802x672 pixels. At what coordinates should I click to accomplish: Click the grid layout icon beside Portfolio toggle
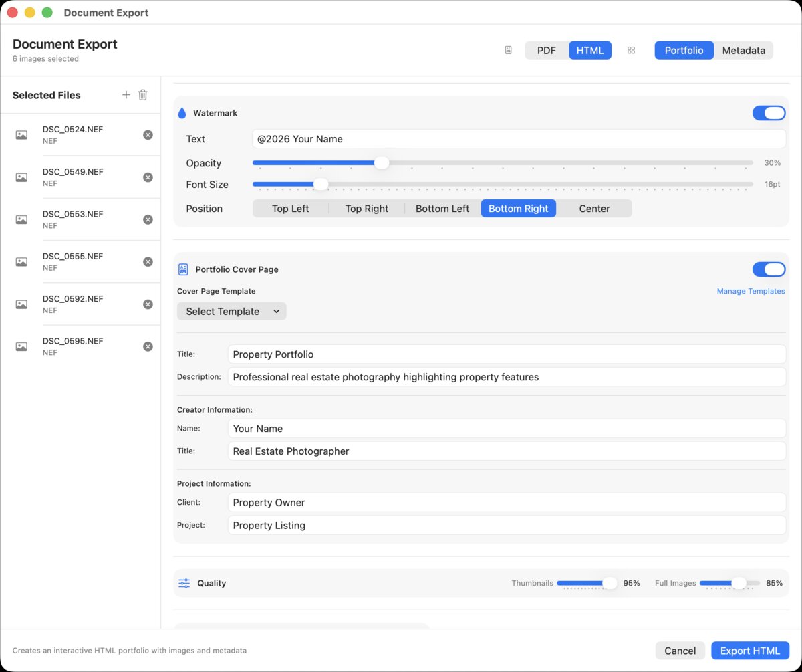pos(631,49)
